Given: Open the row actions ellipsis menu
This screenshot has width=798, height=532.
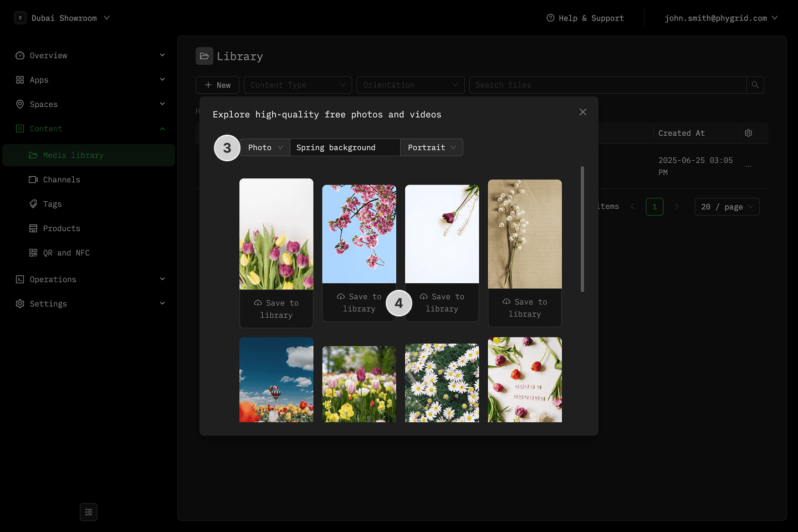Looking at the screenshot, I should pyautogui.click(x=749, y=166).
